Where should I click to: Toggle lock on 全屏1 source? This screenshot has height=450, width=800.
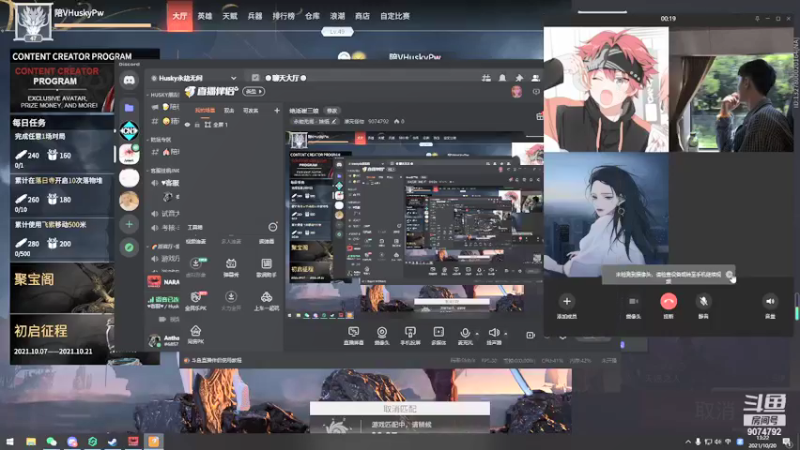(x=197, y=124)
